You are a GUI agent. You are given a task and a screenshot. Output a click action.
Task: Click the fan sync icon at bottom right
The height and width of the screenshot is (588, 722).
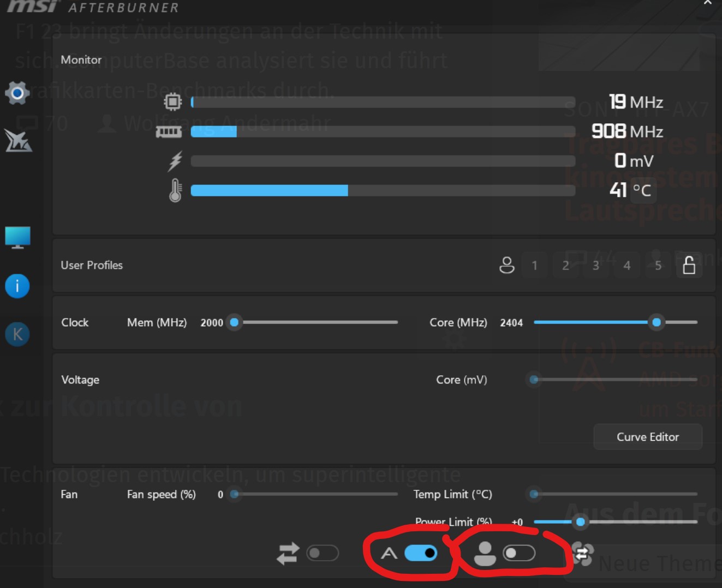click(583, 554)
